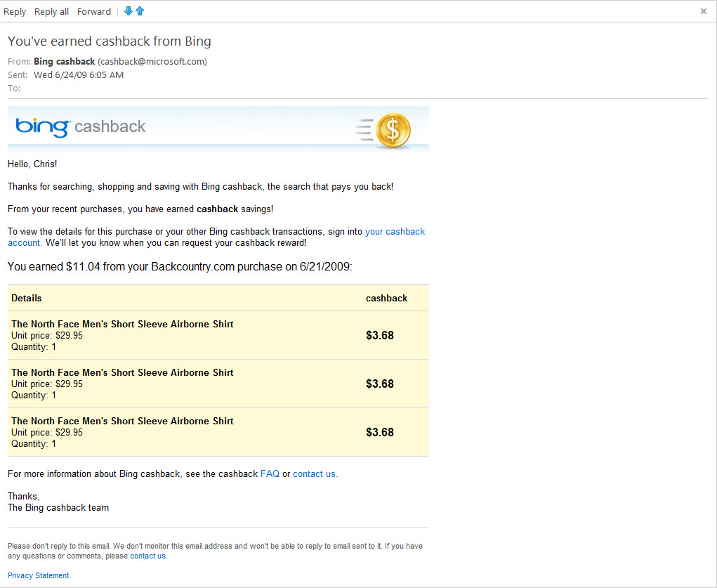Click the 'Details' column header
Screen dimensions: 717x588
pos(27,299)
